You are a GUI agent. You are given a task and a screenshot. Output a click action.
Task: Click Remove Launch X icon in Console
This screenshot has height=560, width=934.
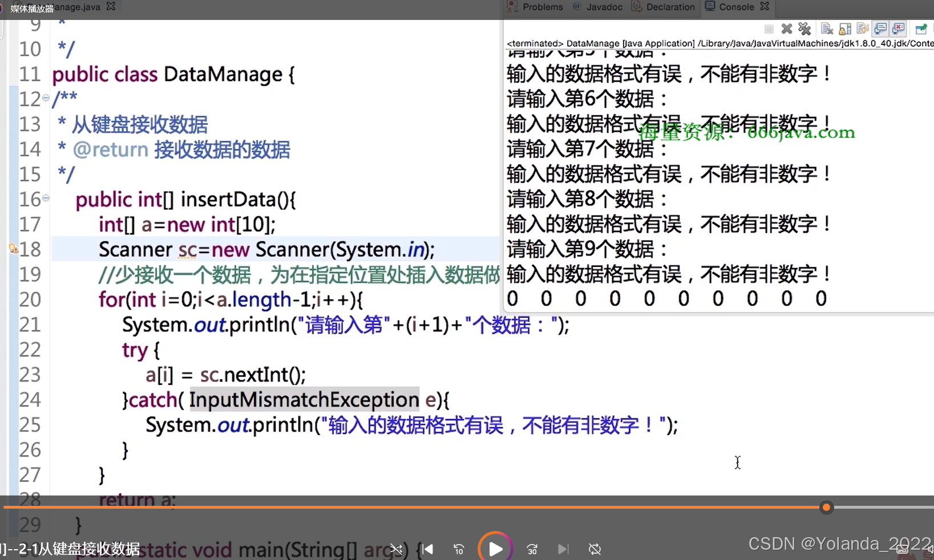click(x=787, y=29)
